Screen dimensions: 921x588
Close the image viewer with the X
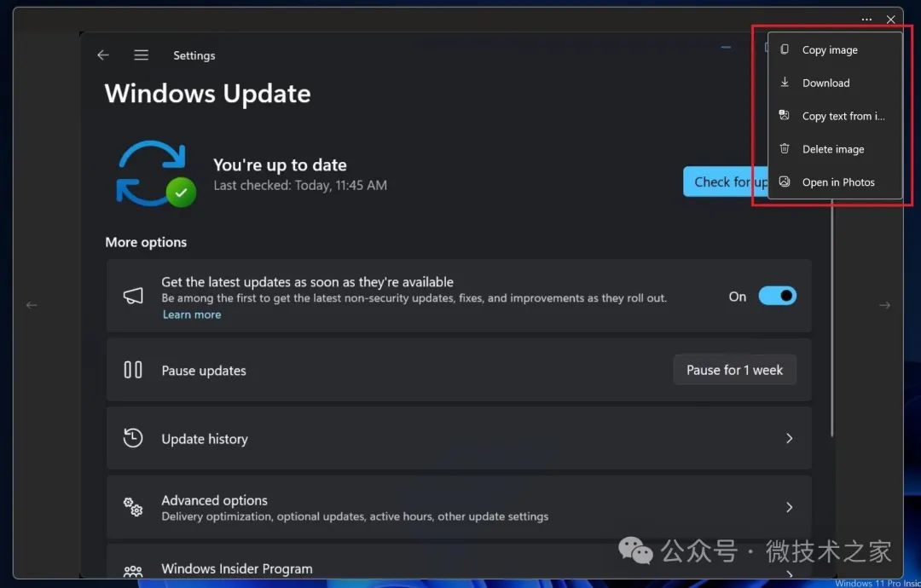click(890, 20)
